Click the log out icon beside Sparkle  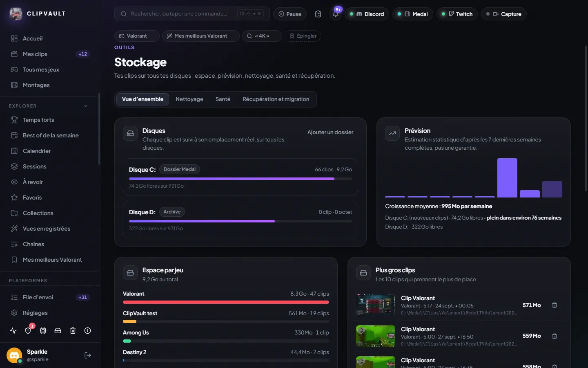pyautogui.click(x=87, y=355)
